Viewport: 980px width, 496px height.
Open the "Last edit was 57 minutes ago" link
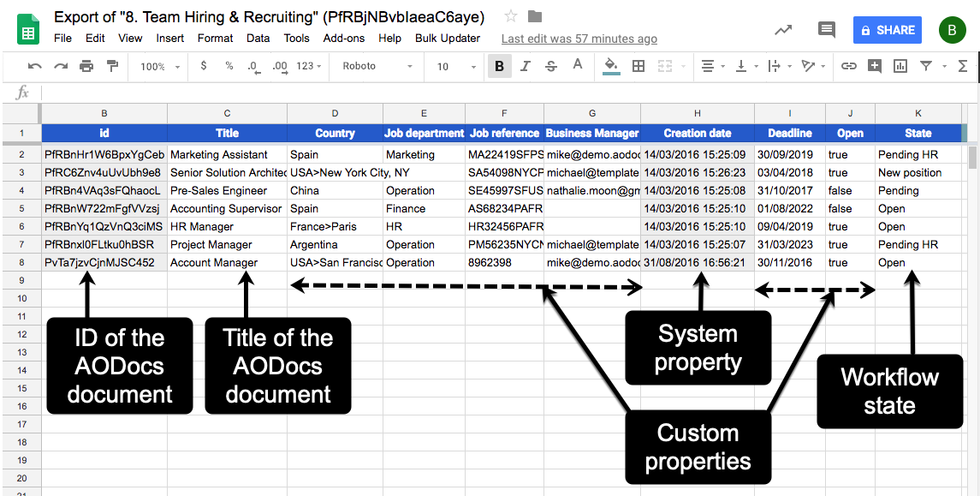(579, 39)
